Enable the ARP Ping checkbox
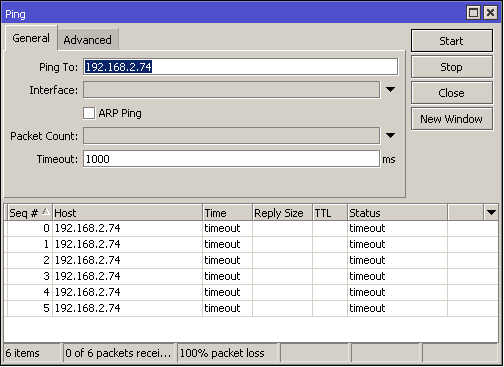The width and height of the screenshot is (504, 367). click(x=89, y=113)
